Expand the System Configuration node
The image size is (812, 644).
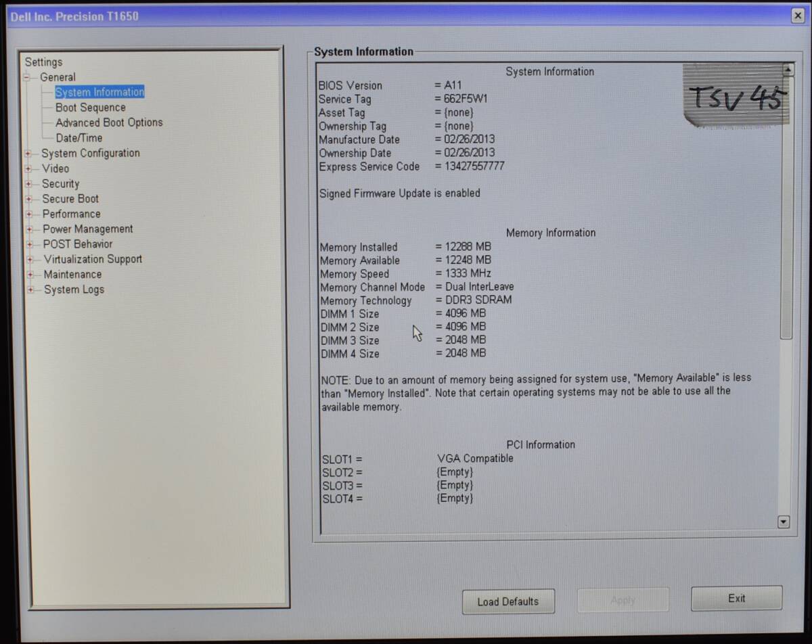28,154
